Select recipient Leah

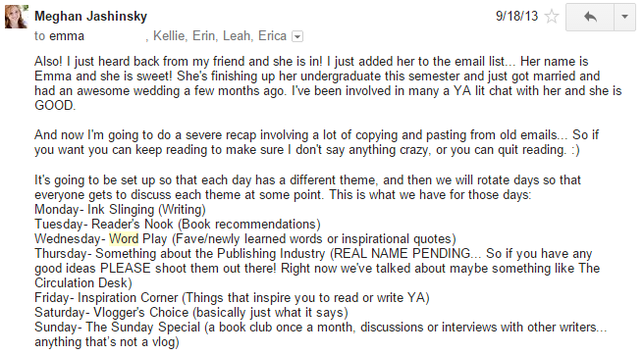237,36
